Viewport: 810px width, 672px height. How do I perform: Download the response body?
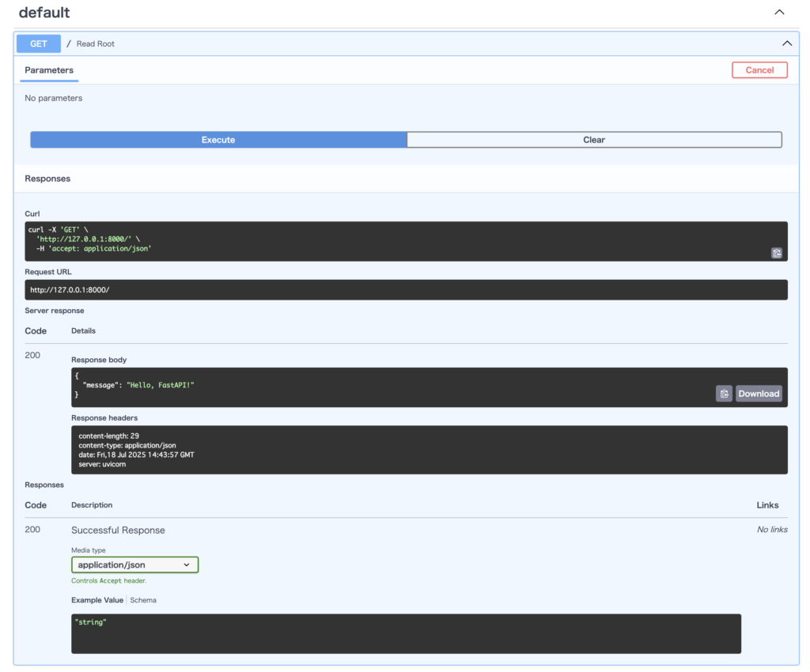coord(759,394)
